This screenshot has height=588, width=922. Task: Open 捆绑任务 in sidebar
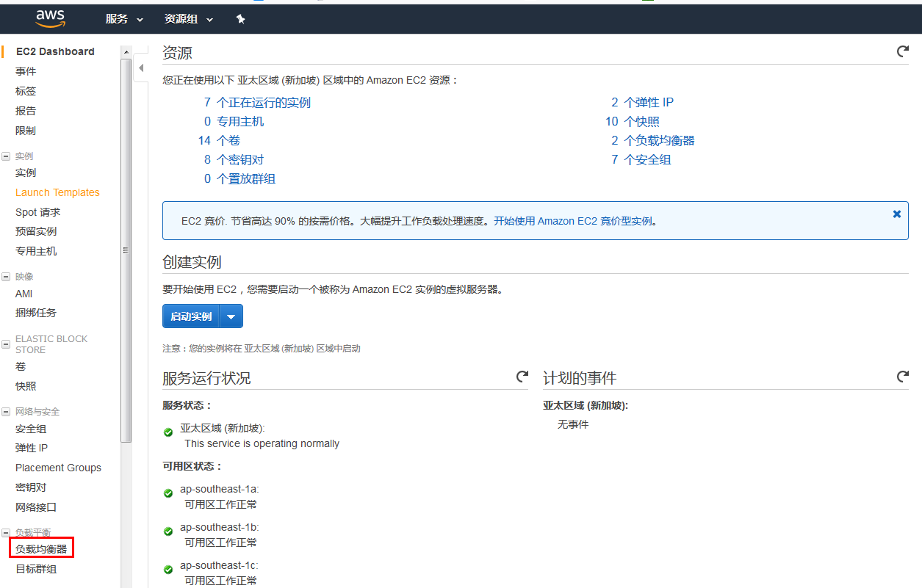(36, 313)
